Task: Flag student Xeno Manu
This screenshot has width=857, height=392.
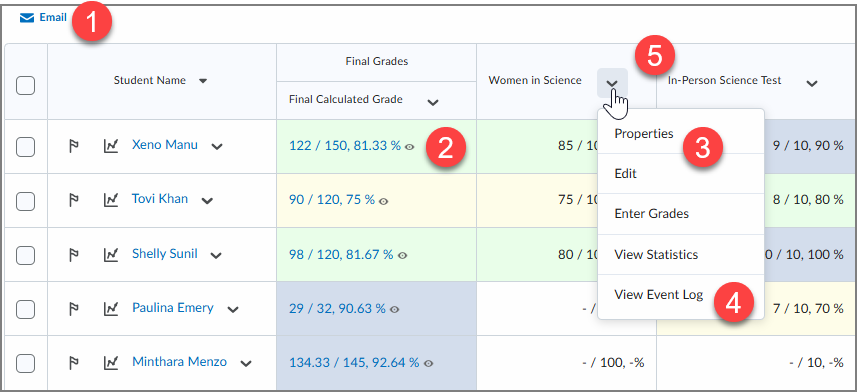Action: coord(73,146)
